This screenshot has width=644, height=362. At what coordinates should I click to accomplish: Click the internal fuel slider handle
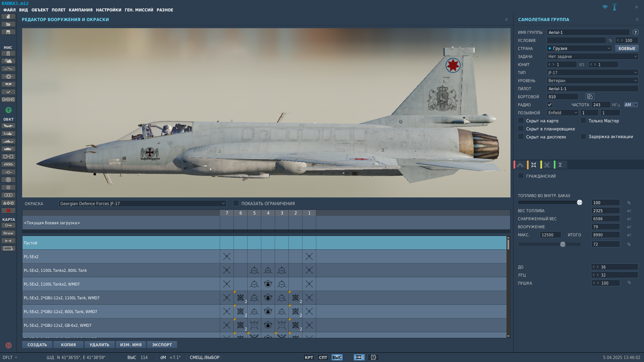[579, 202]
